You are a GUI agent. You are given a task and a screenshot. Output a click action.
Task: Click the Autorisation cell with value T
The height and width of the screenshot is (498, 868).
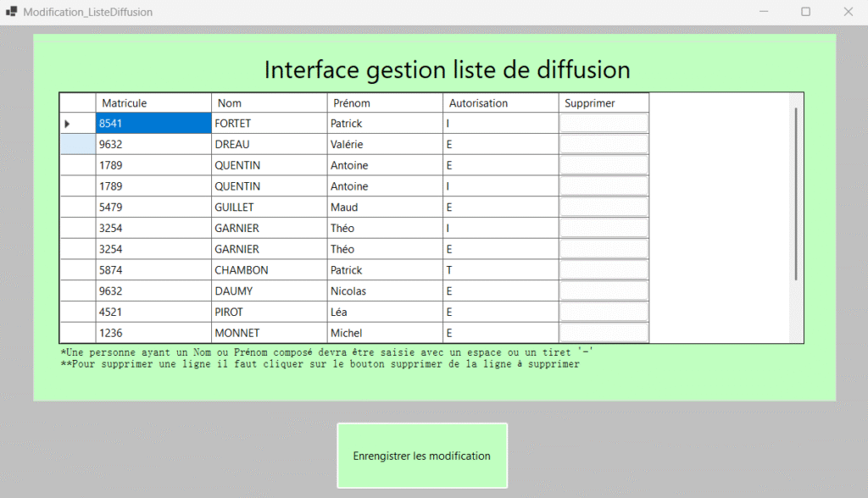point(500,270)
